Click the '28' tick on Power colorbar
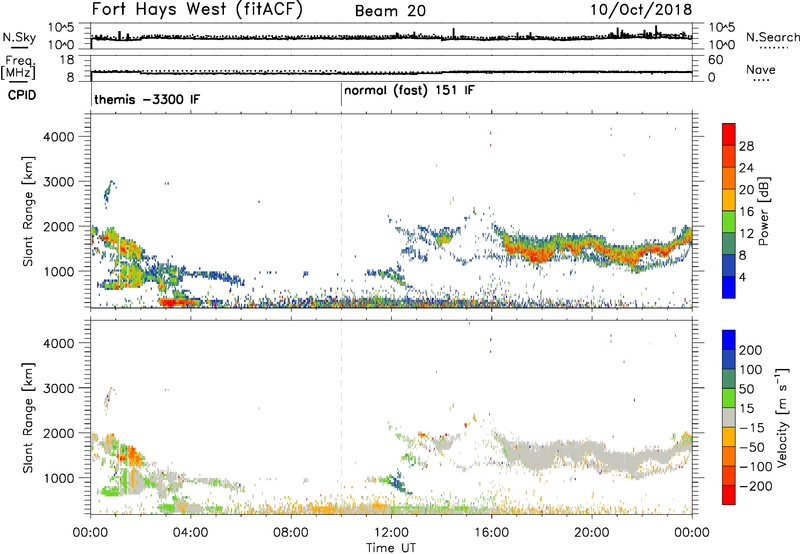The width and height of the screenshot is (800, 554). tap(746, 146)
